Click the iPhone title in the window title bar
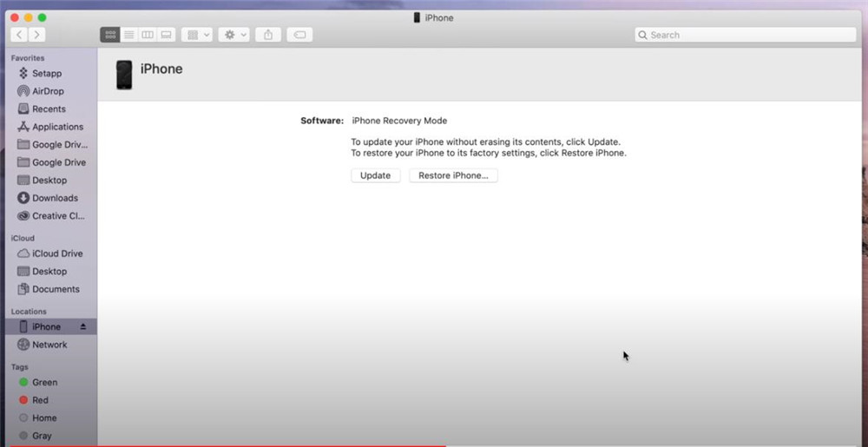 (439, 17)
